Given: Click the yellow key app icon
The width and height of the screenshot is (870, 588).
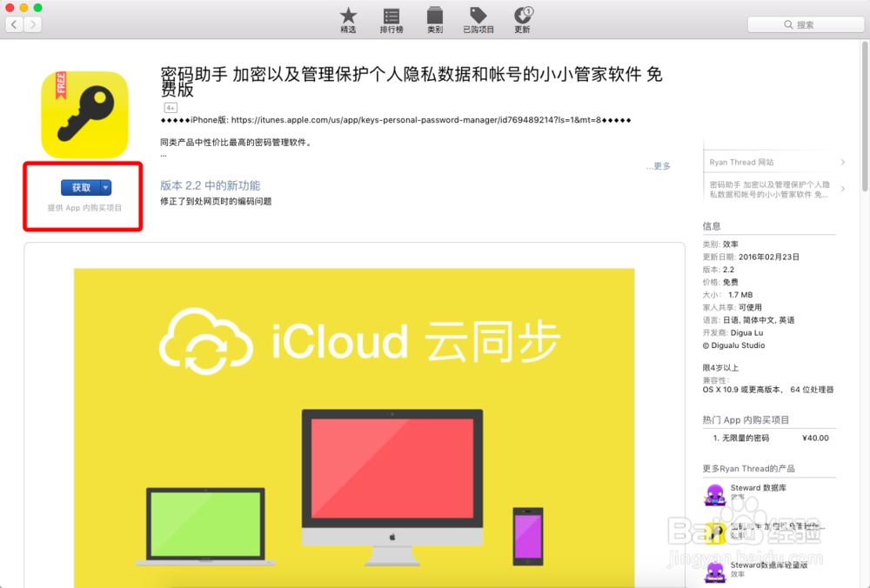Looking at the screenshot, I should tap(85, 115).
